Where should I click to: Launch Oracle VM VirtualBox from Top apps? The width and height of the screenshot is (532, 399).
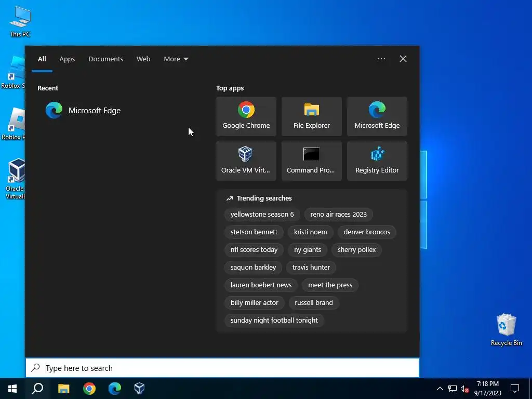[x=246, y=161]
